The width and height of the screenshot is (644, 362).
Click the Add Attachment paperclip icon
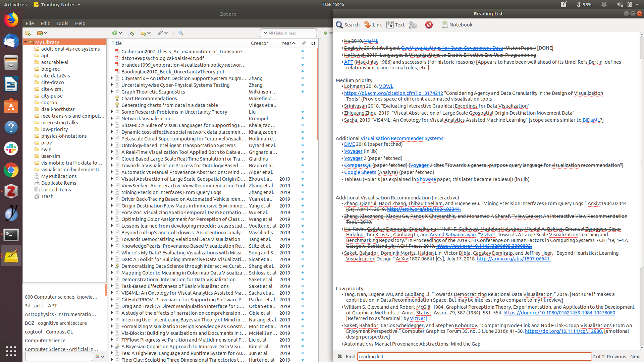161,33
